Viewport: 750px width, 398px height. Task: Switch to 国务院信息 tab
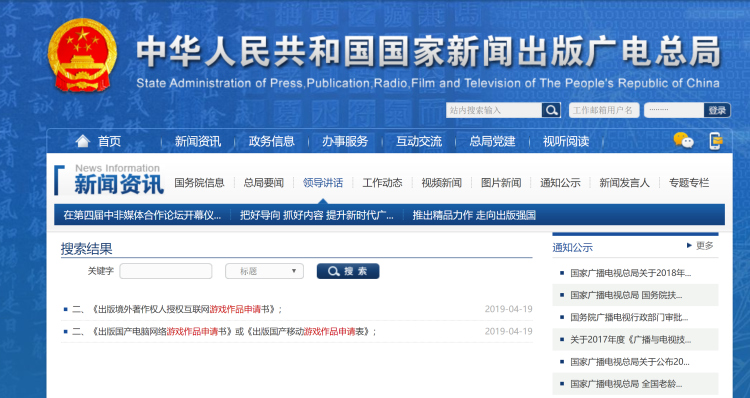(x=199, y=183)
